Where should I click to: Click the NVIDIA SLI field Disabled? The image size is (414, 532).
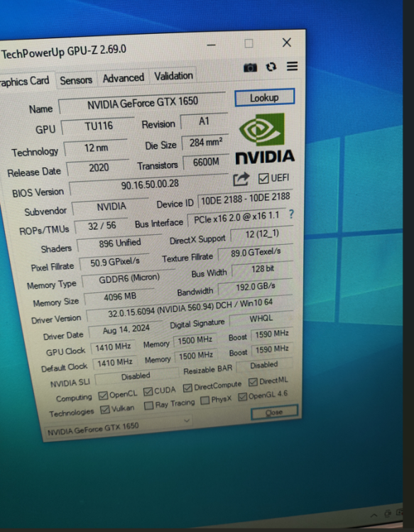pos(136,376)
